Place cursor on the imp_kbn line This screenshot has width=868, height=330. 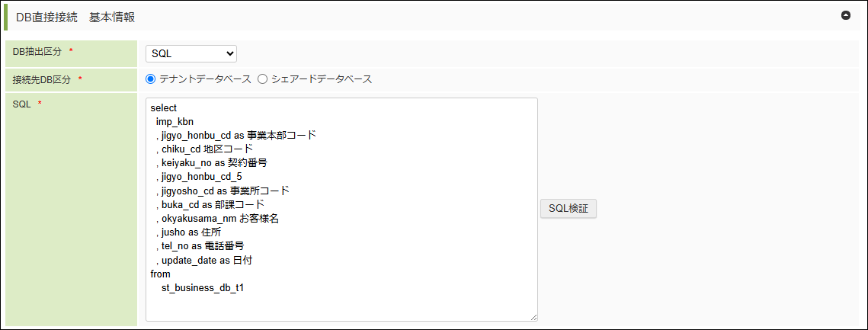tap(175, 122)
